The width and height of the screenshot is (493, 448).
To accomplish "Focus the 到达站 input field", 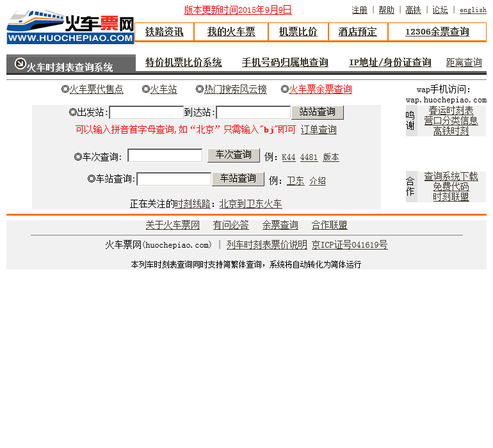I will (x=254, y=113).
